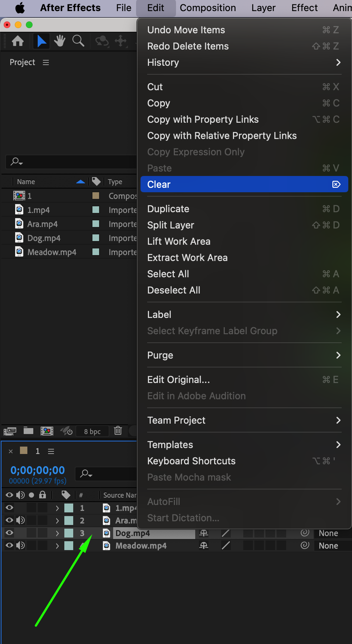Mute audio of Ara.mp4 layer
Screen dimensions: 352x644
coord(21,520)
